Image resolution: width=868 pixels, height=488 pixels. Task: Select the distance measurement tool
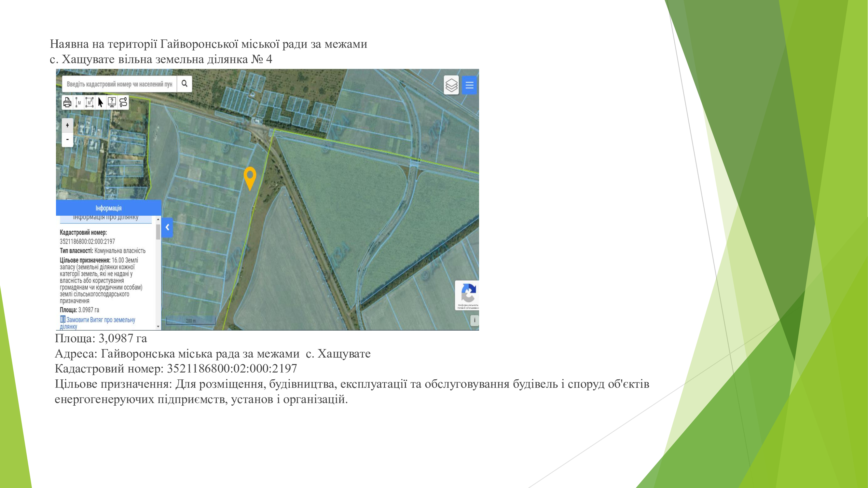click(x=78, y=102)
